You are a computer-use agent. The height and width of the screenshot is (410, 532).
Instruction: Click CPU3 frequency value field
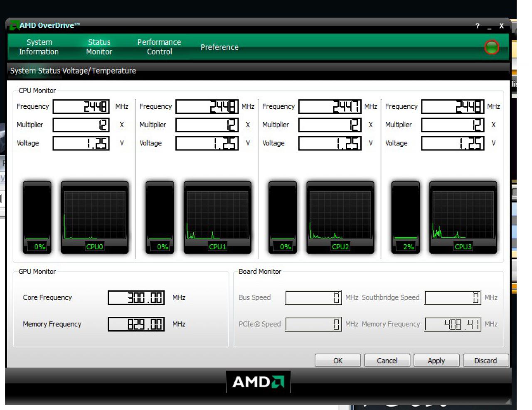(x=453, y=106)
